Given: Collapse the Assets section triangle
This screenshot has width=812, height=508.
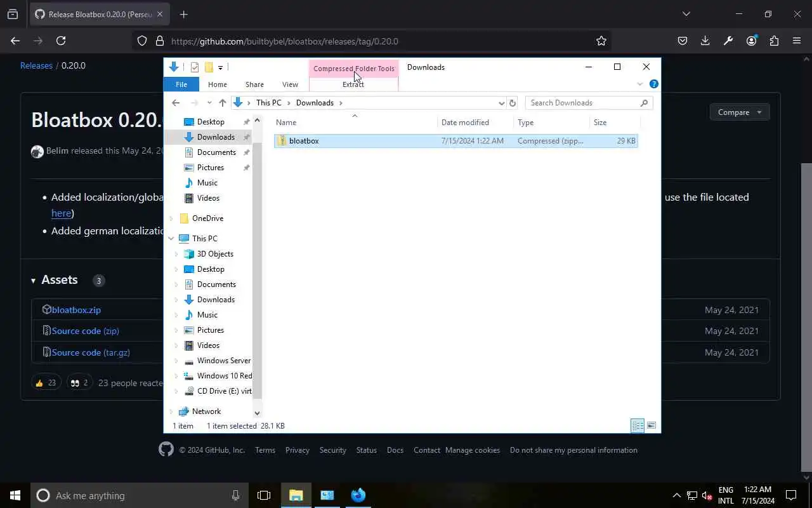Looking at the screenshot, I should [33, 280].
